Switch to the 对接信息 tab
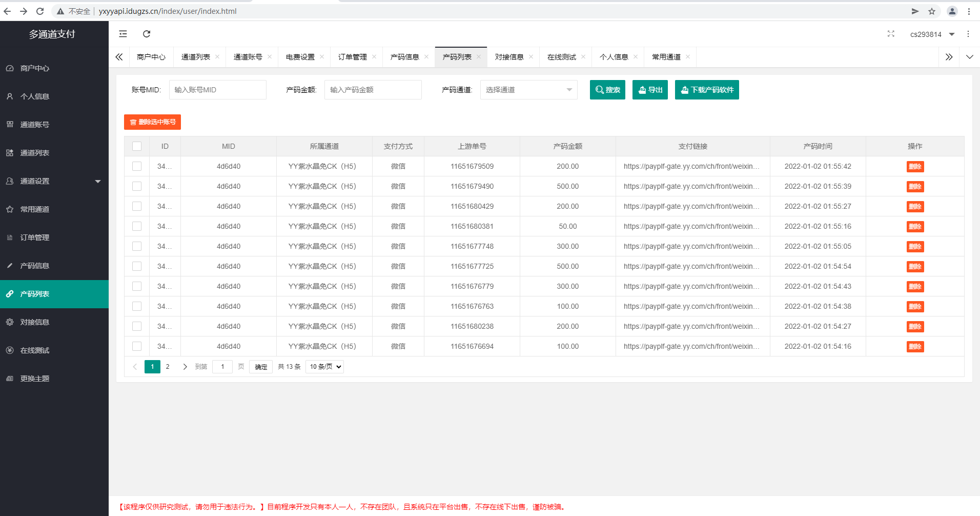 click(x=509, y=57)
